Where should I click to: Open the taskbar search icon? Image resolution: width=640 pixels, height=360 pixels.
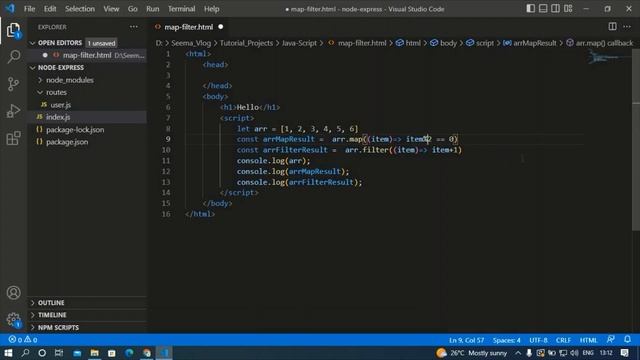[x=25, y=353]
